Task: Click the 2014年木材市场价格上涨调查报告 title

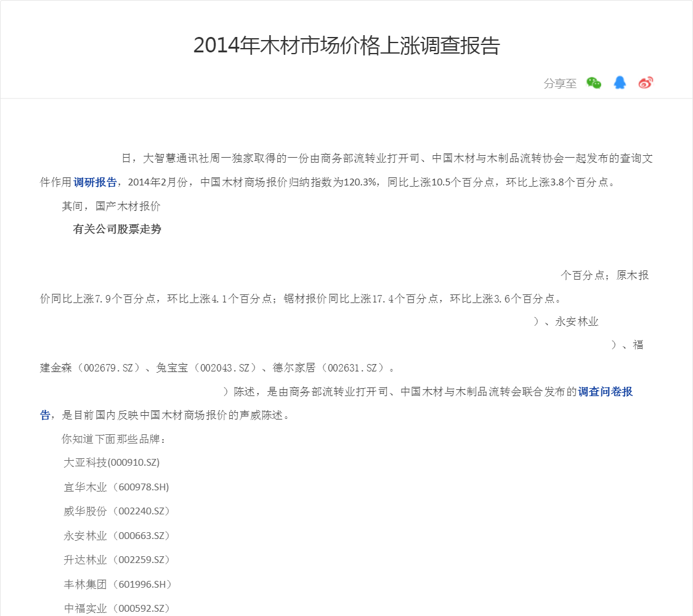Action: 346,46
